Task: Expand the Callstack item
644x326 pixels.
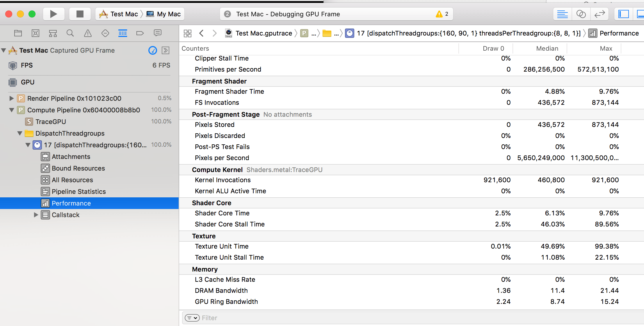Action: (x=36, y=215)
